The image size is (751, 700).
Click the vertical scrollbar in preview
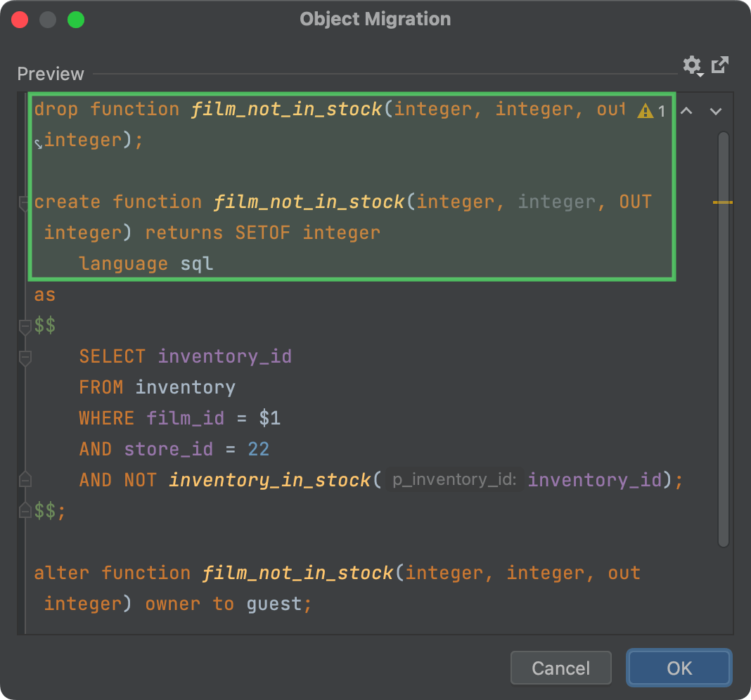tap(723, 337)
